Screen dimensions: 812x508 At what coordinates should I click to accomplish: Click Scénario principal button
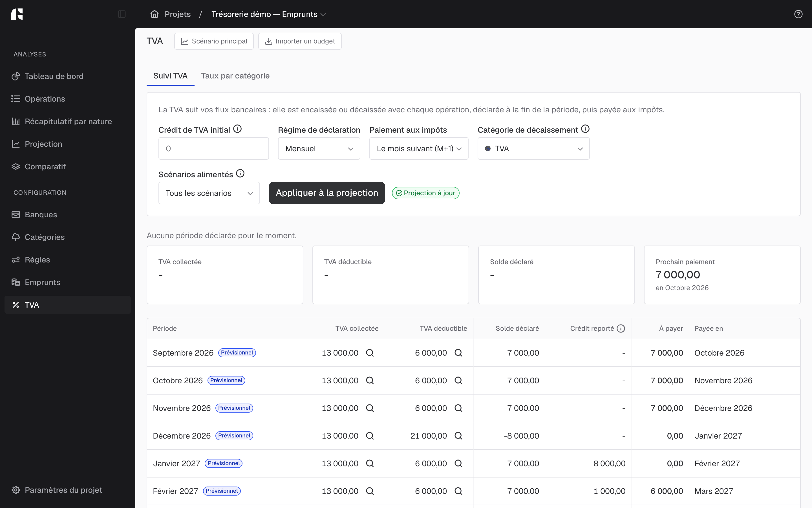pos(214,41)
